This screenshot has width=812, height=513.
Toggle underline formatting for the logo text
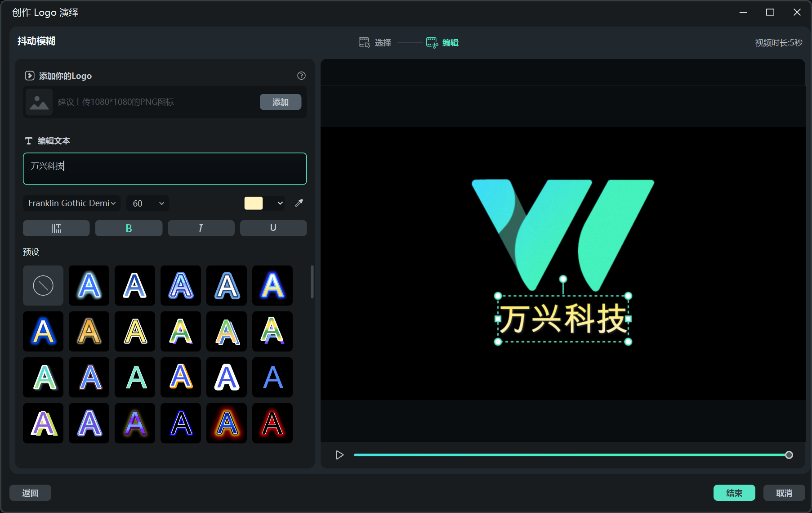tap(273, 228)
